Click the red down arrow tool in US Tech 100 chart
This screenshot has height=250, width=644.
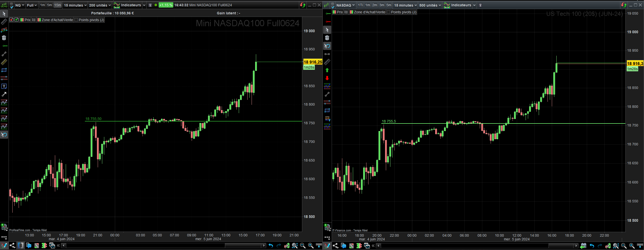[x=327, y=78]
